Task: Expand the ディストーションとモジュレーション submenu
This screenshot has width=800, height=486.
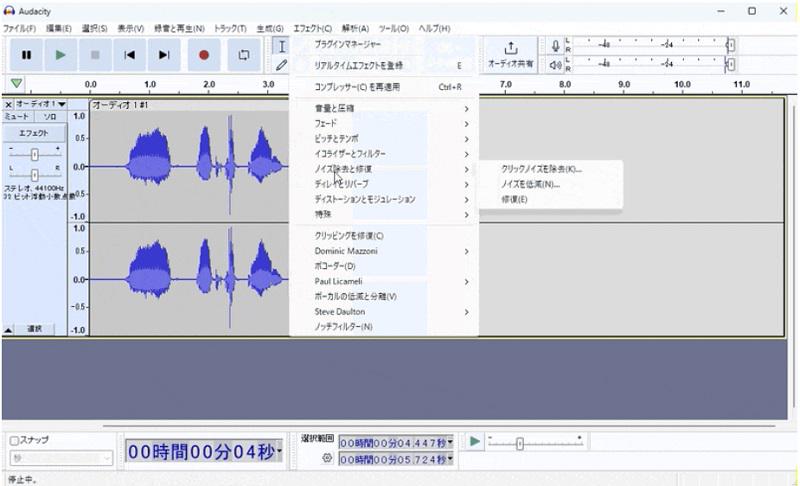Action: pyautogui.click(x=384, y=199)
